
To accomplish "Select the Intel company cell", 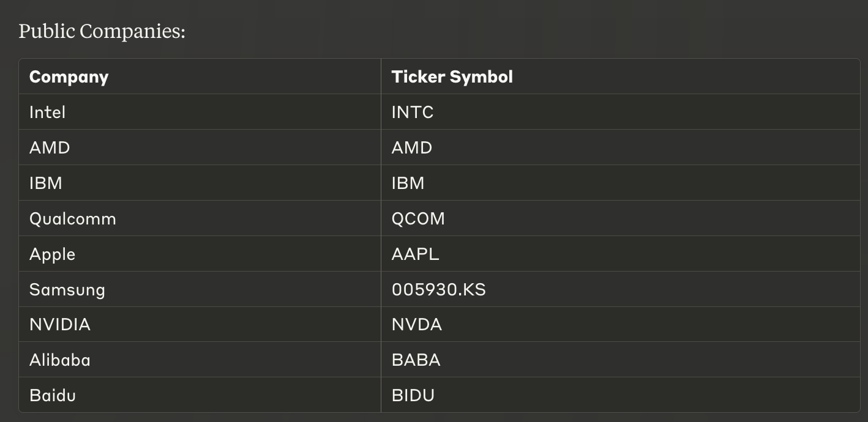I will [200, 112].
